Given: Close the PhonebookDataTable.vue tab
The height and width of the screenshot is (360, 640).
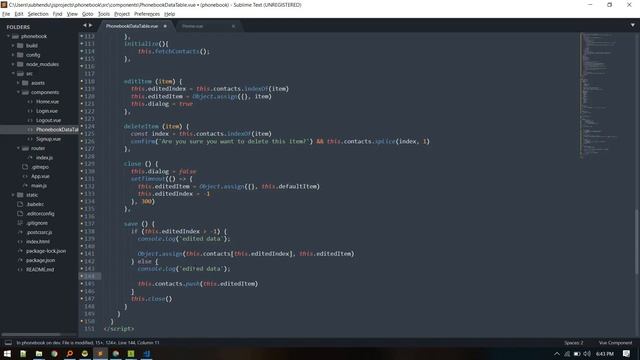Looking at the screenshot, I should coord(165,26).
